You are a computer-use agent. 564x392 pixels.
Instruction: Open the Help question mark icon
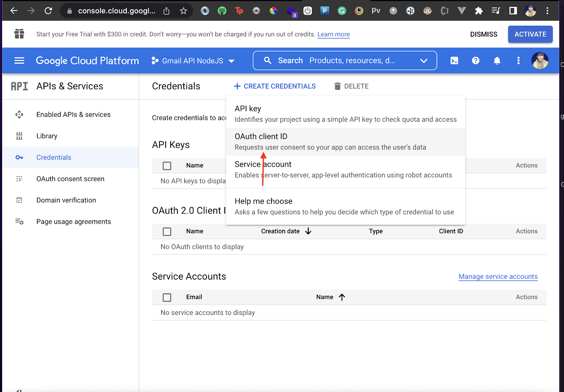476,61
